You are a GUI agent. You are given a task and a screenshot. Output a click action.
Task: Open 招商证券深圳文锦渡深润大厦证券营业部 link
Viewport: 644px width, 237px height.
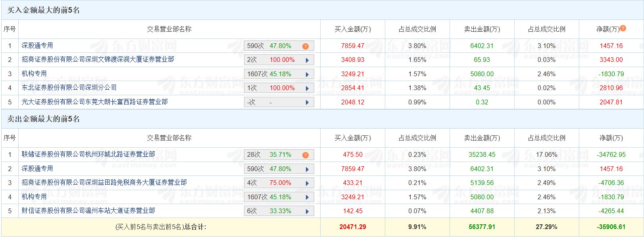(x=98, y=60)
